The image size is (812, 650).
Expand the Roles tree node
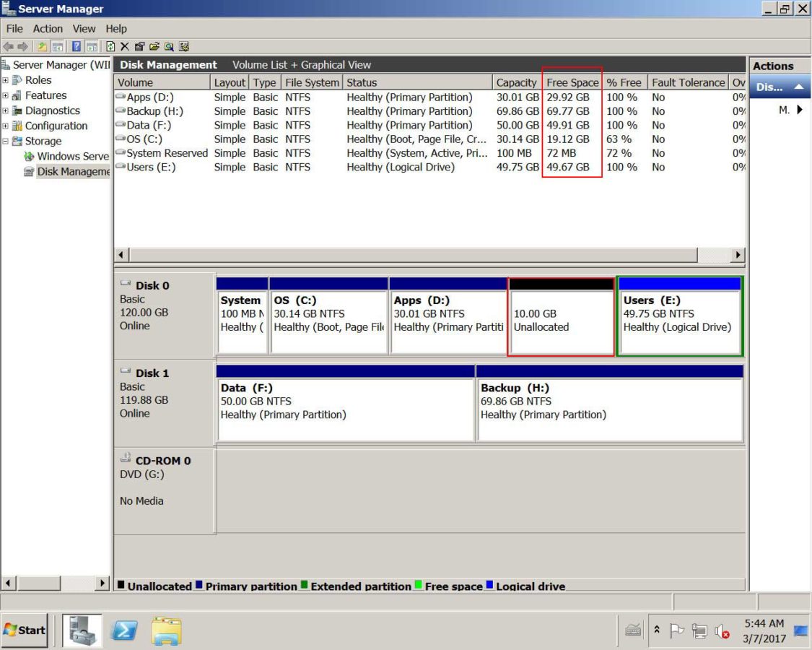(6, 80)
